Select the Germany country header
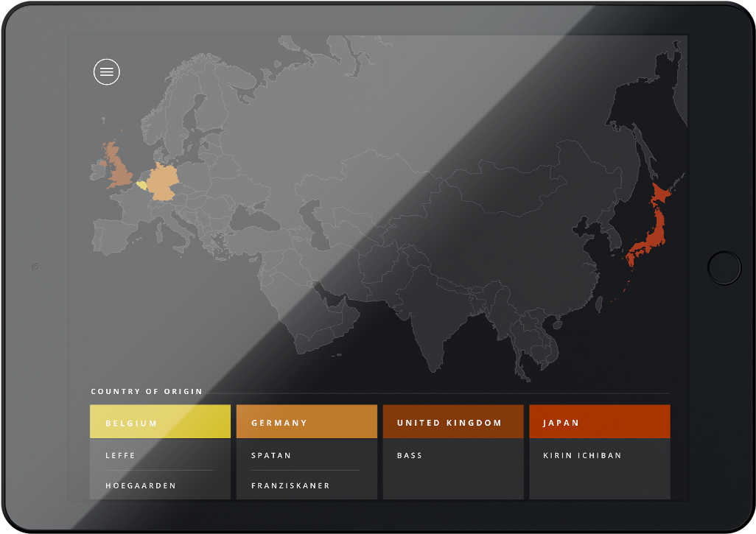Image resolution: width=756 pixels, height=534 pixels. pos(307,422)
